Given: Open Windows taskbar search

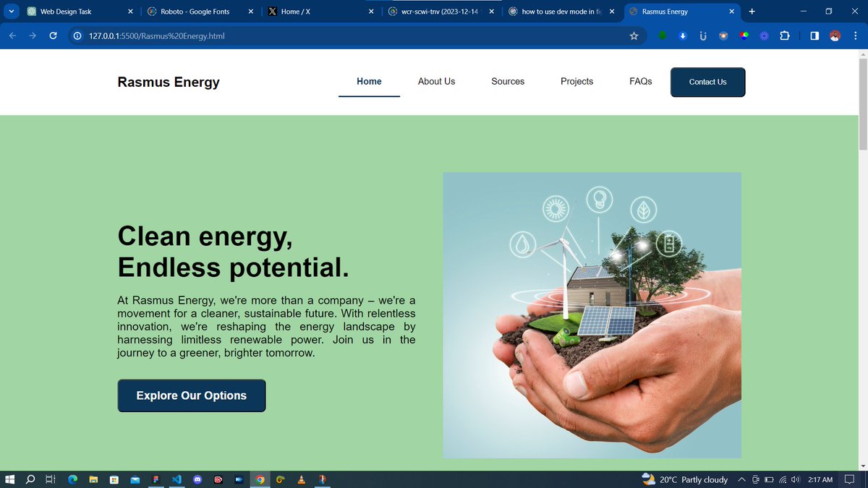Looking at the screenshot, I should point(30,479).
